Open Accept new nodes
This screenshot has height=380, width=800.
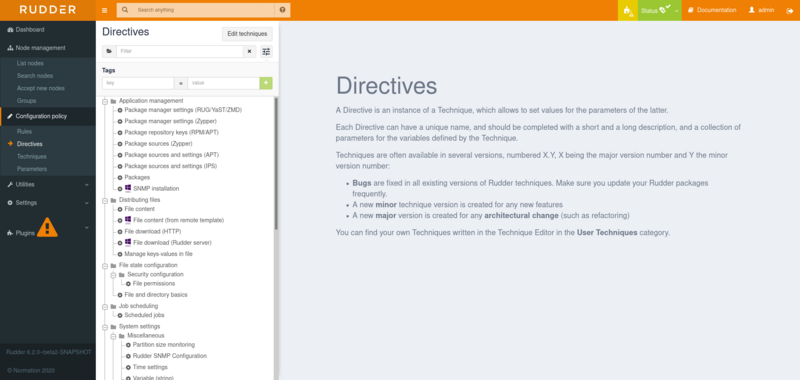pos(40,88)
